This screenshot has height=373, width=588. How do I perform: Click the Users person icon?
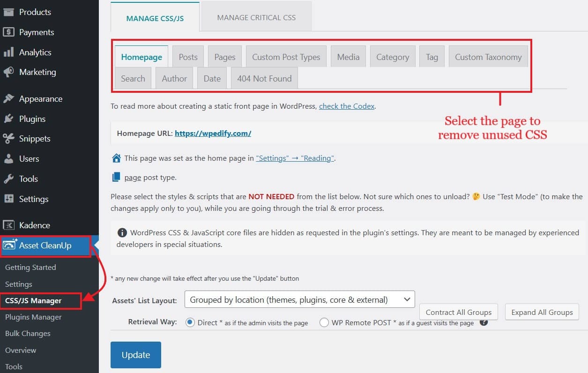(x=8, y=158)
